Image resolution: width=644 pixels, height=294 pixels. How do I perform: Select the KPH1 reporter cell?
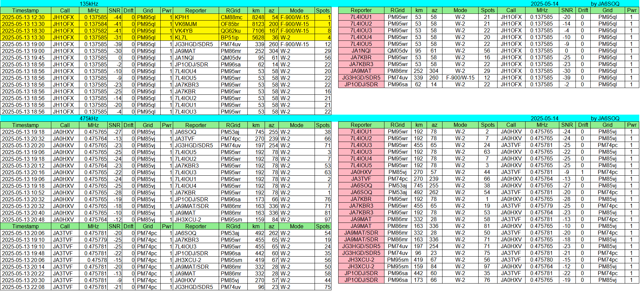coord(196,17)
